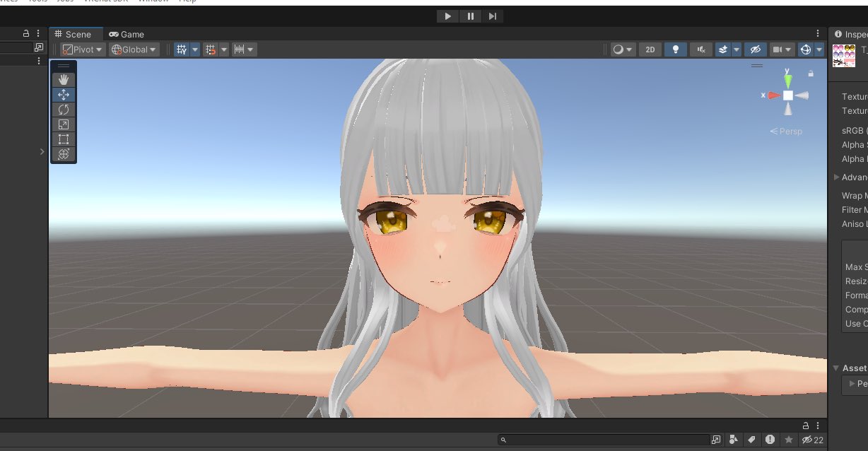Click the Pause button

tap(470, 16)
